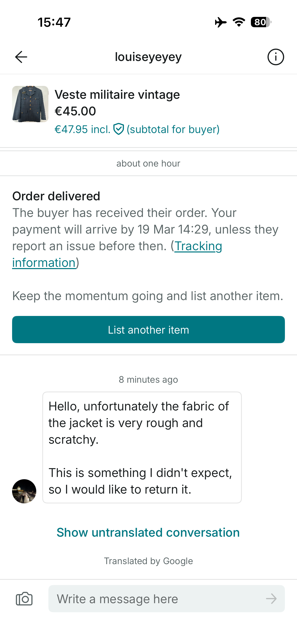The image size is (297, 644).
Task: Tap the €47.95 buyer subtotal text
Action: pos(82,129)
